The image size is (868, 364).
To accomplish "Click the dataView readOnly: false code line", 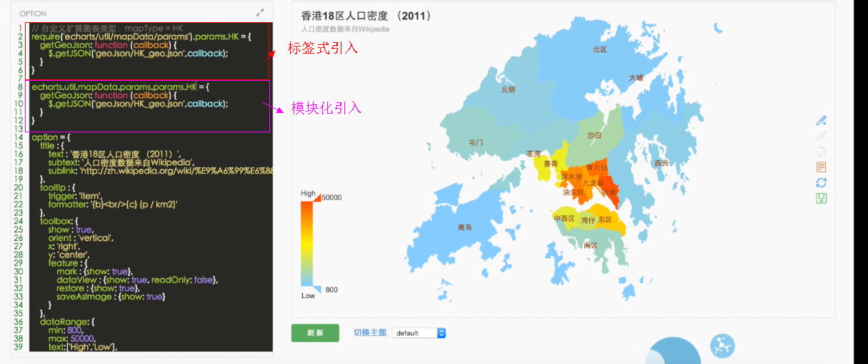I will [137, 280].
